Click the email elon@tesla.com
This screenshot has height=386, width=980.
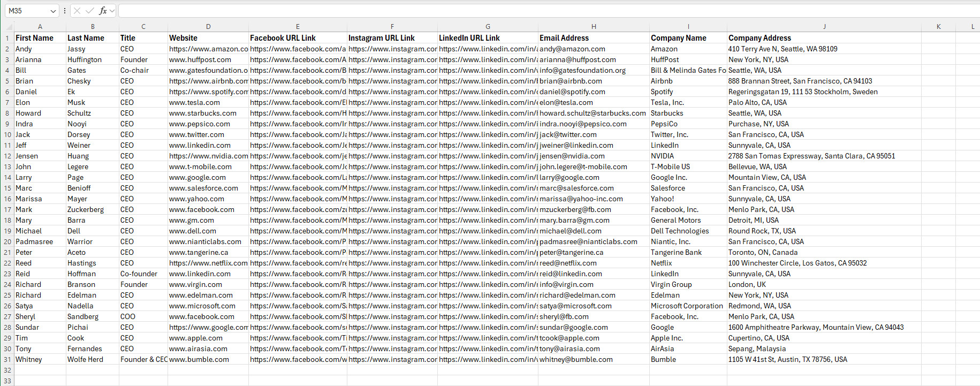click(566, 102)
